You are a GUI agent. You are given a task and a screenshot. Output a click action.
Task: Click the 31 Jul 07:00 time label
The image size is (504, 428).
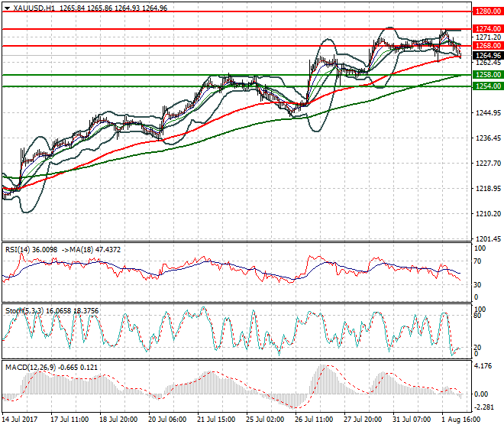pos(412,420)
